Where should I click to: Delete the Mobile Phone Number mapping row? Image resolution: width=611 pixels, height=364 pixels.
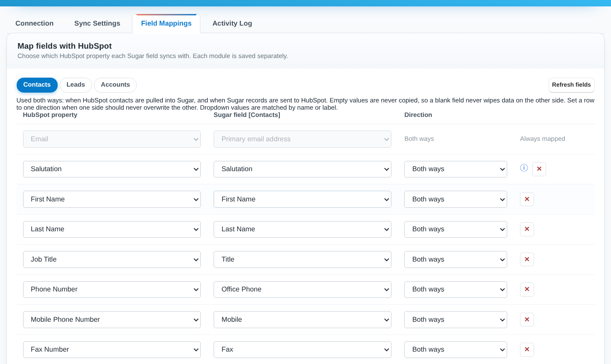527,320
